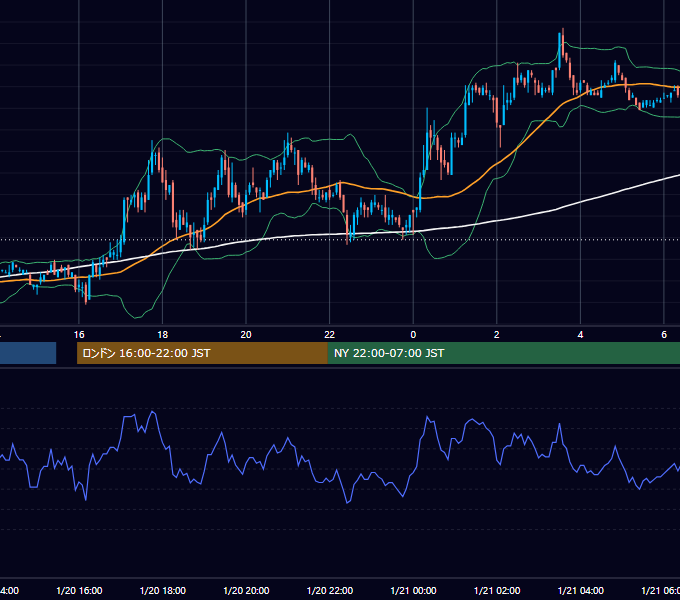Click the 1/20 22:00 time label
This screenshot has width=680, height=600.
pyautogui.click(x=330, y=590)
